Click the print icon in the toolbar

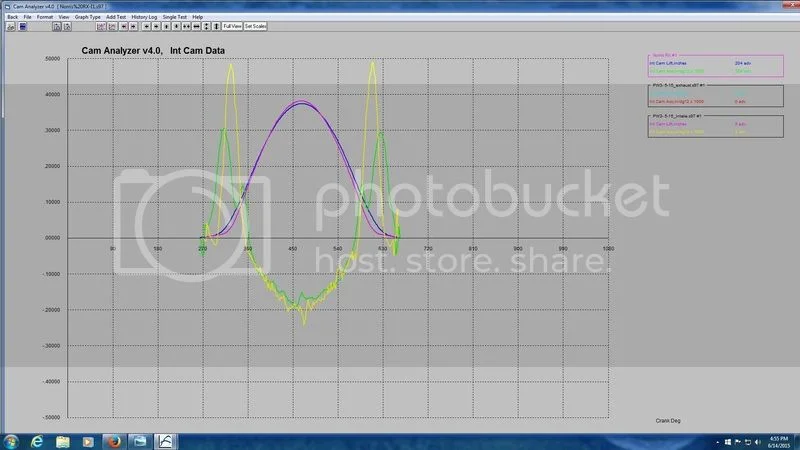click(11, 26)
